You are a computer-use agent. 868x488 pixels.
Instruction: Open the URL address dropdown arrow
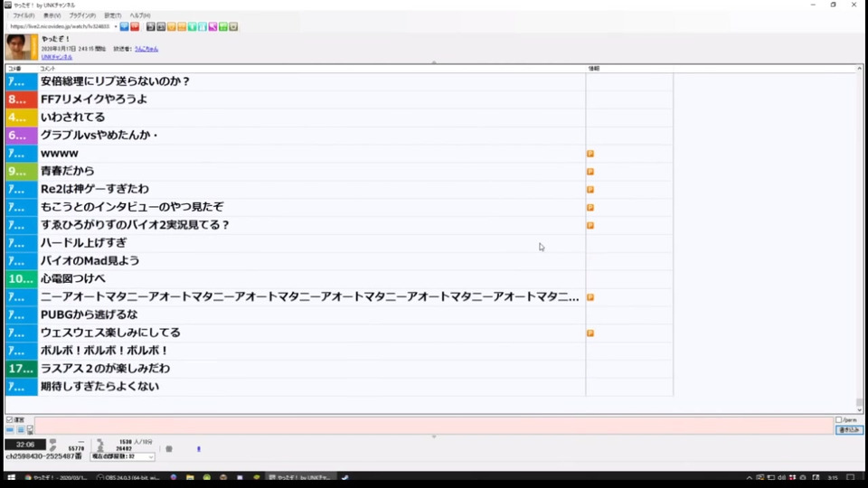pos(116,26)
